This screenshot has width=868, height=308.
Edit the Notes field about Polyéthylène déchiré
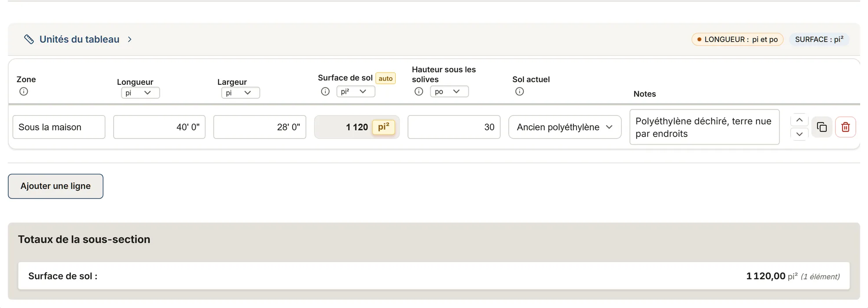point(704,127)
